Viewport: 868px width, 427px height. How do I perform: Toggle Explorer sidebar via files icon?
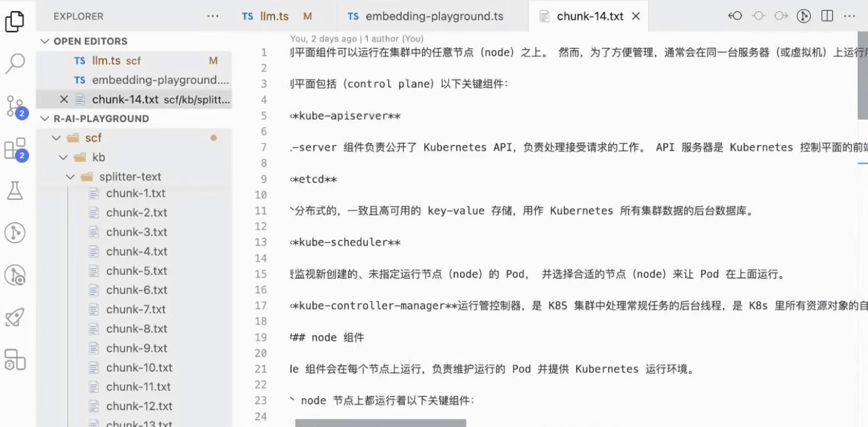pos(15,21)
